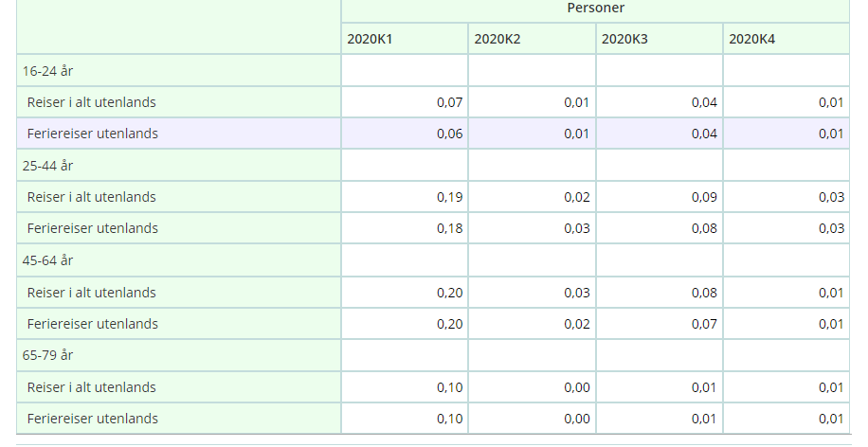868x447 pixels.
Task: Click Feriereiser utenlands under 45-64 år
Action: (93, 324)
